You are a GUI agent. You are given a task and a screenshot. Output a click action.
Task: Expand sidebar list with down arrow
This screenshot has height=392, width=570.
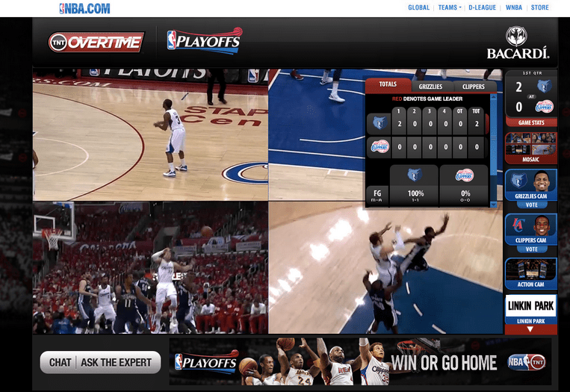pyautogui.click(x=530, y=329)
